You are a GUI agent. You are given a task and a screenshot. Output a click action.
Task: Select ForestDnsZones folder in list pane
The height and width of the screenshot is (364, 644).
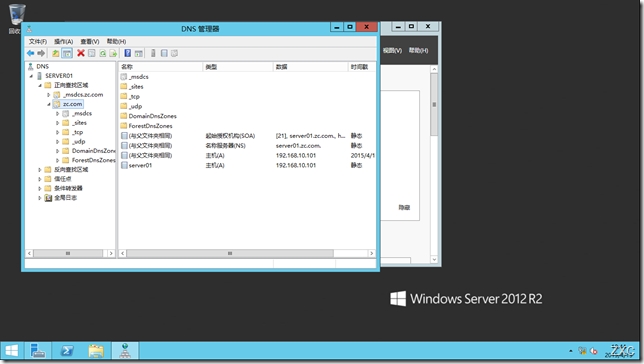(x=150, y=126)
